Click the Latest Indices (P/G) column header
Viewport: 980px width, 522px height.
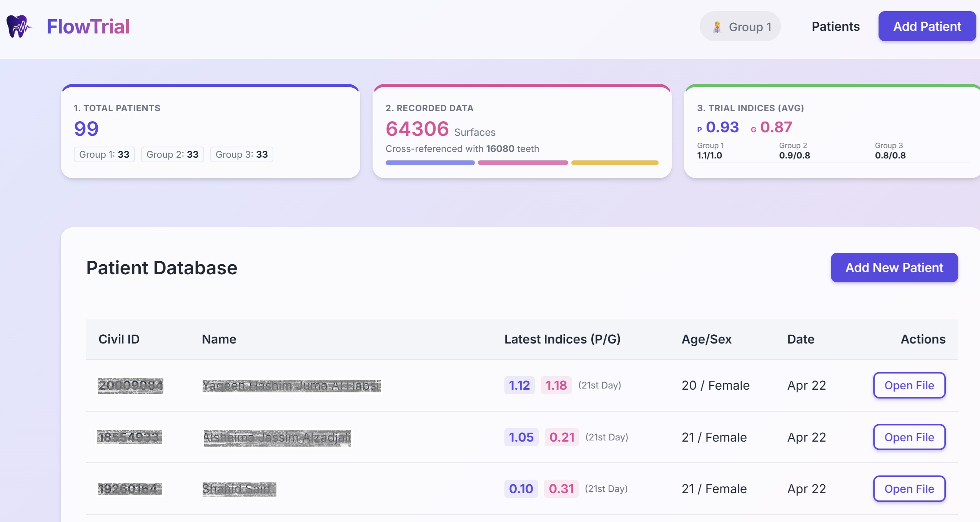pos(562,339)
